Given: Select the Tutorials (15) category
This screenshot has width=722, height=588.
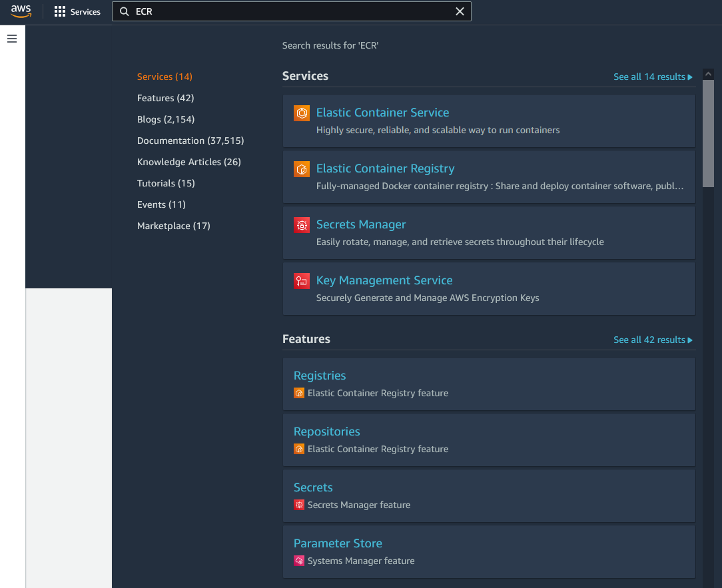Looking at the screenshot, I should [166, 183].
